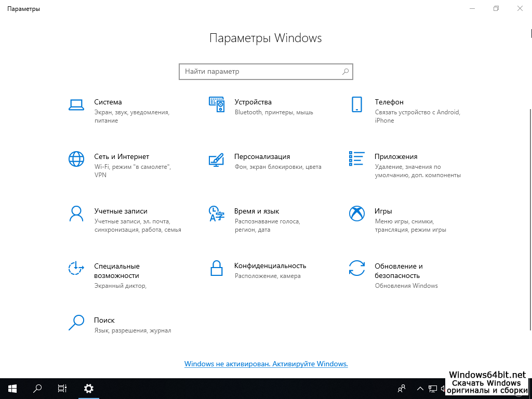This screenshot has width=532, height=399.
Task: Open the Персонализация paintbrush icon
Action: (216, 159)
